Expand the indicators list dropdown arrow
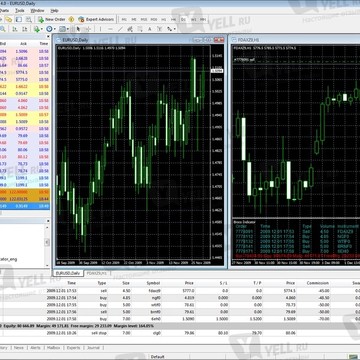 [x=42, y=29]
